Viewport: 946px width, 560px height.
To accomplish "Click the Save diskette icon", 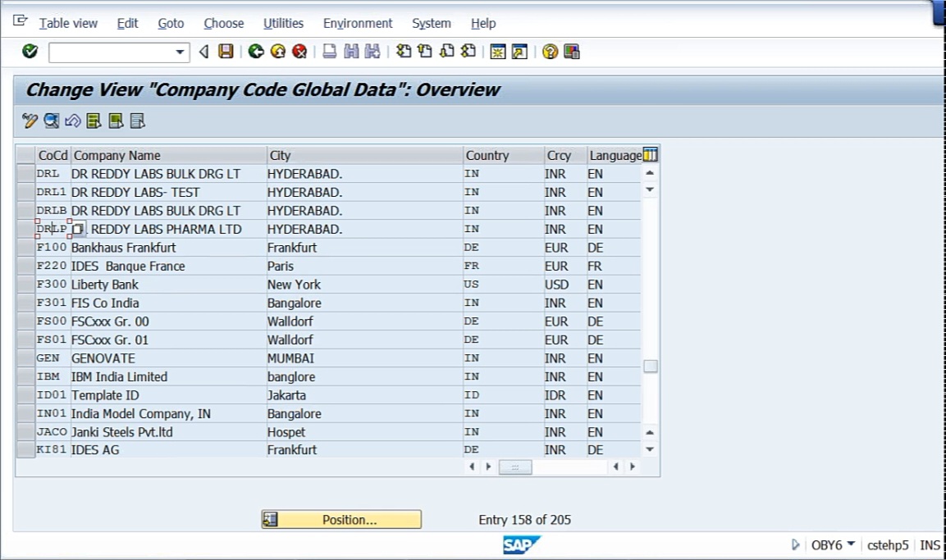I will (226, 52).
